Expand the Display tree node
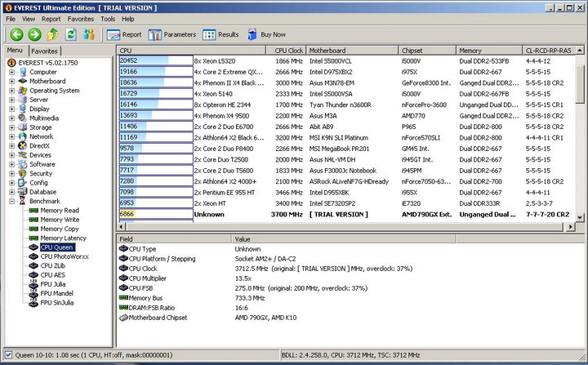This screenshot has width=588, height=365. coord(12,109)
